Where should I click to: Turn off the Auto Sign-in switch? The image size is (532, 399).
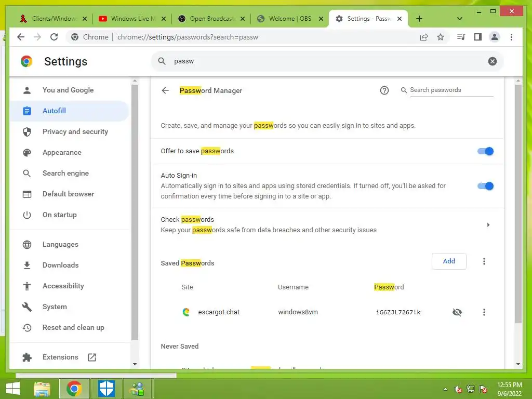click(485, 186)
